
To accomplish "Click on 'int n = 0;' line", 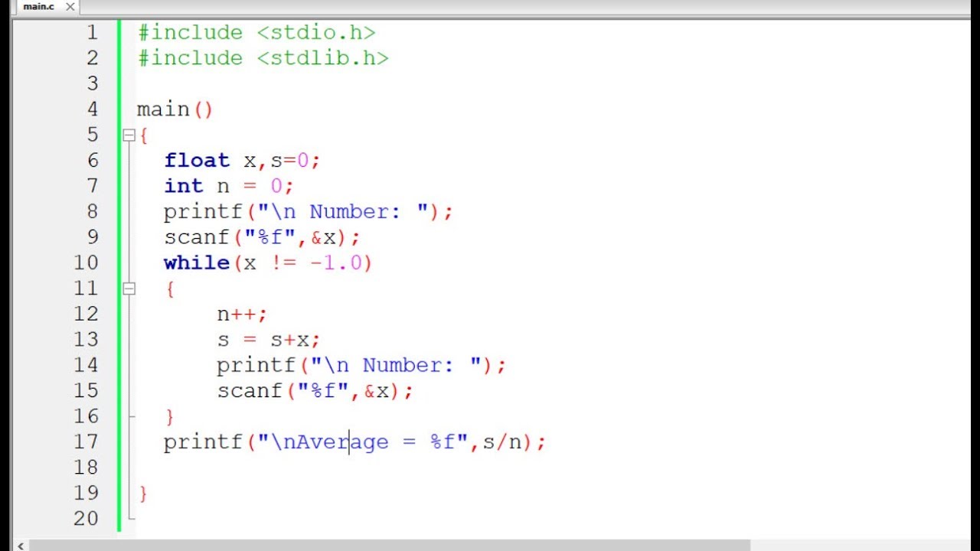I will [x=228, y=186].
